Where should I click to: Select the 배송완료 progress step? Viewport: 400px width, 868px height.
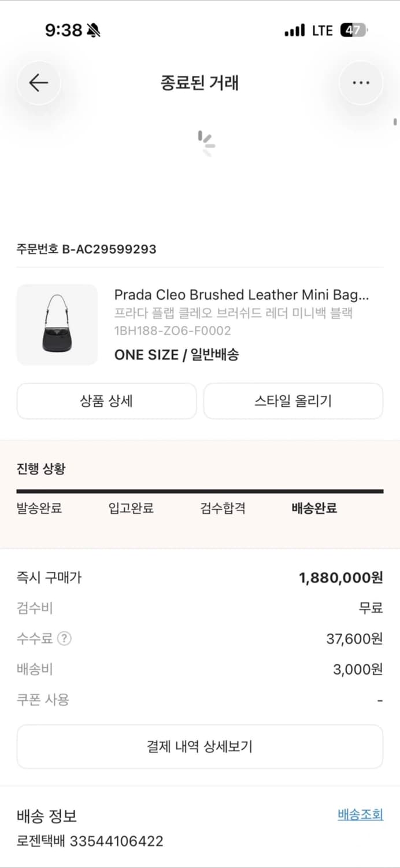[x=313, y=508]
